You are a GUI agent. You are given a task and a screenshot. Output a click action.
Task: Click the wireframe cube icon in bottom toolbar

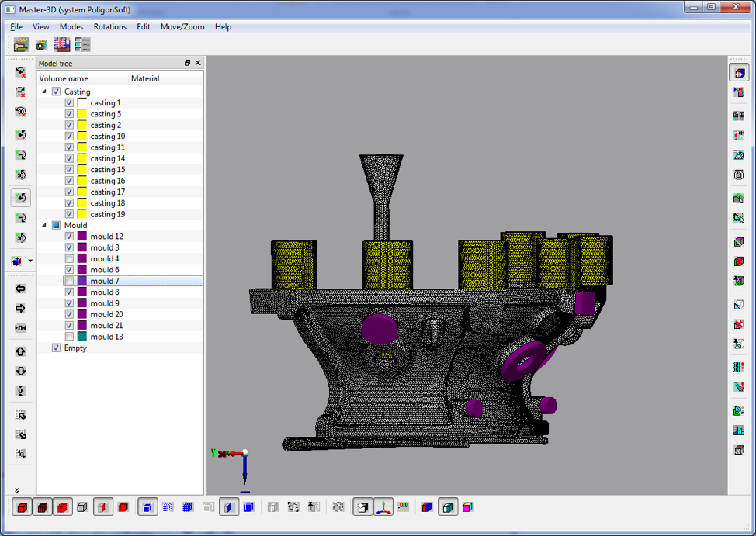click(82, 507)
